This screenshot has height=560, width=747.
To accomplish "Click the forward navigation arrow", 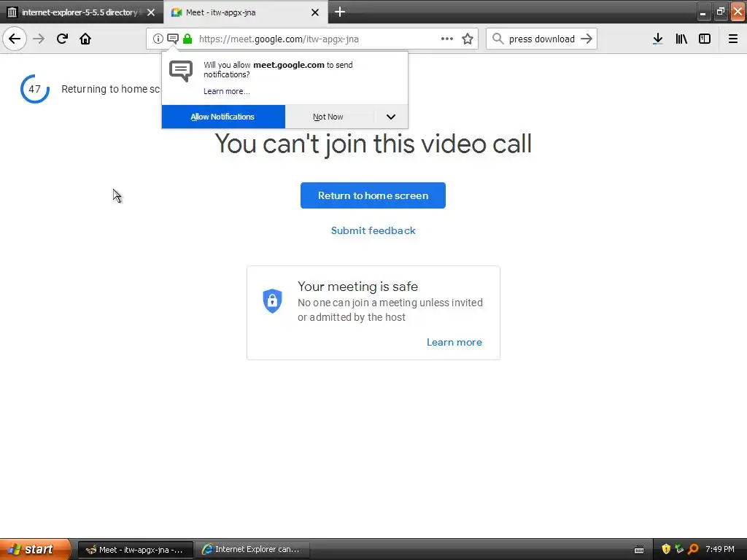I will (x=39, y=39).
